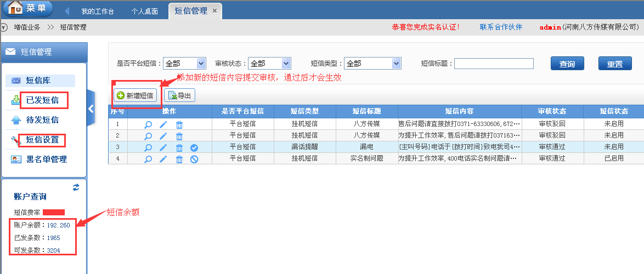Click the pencil edit icon in row 2
Image resolution: width=644 pixels, height=274 pixels.
pos(163,135)
